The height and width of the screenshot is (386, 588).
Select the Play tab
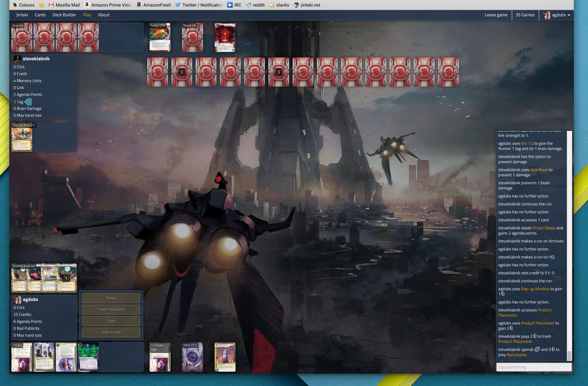point(87,15)
